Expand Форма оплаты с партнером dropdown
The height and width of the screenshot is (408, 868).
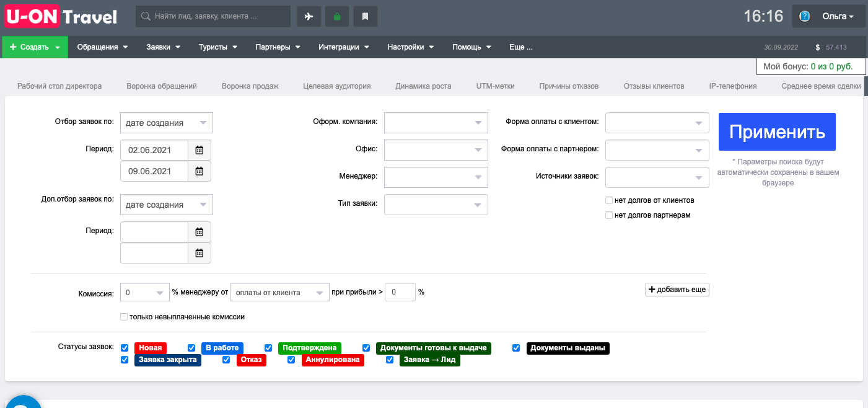point(657,150)
